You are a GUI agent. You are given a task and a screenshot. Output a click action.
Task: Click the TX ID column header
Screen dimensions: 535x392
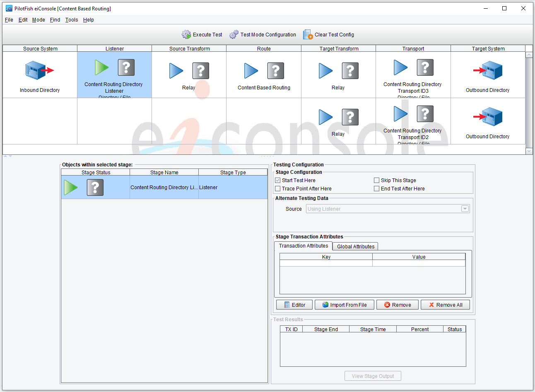(x=292, y=329)
